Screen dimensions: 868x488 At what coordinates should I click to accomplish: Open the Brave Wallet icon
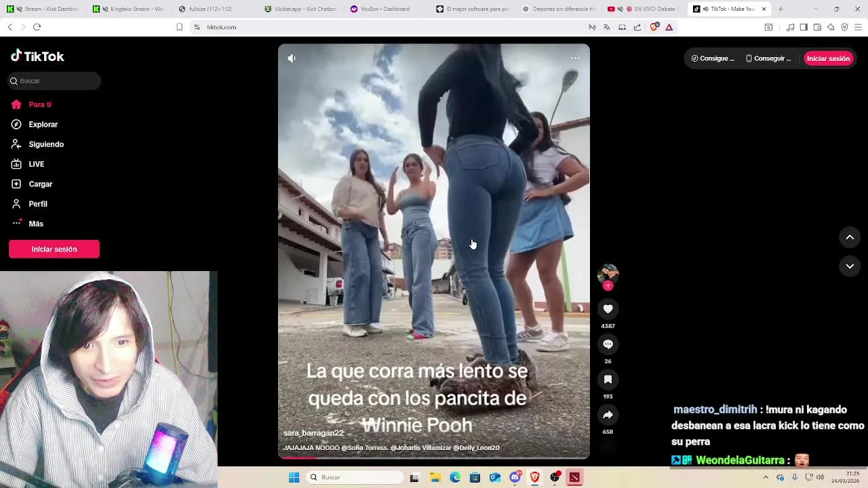click(817, 27)
